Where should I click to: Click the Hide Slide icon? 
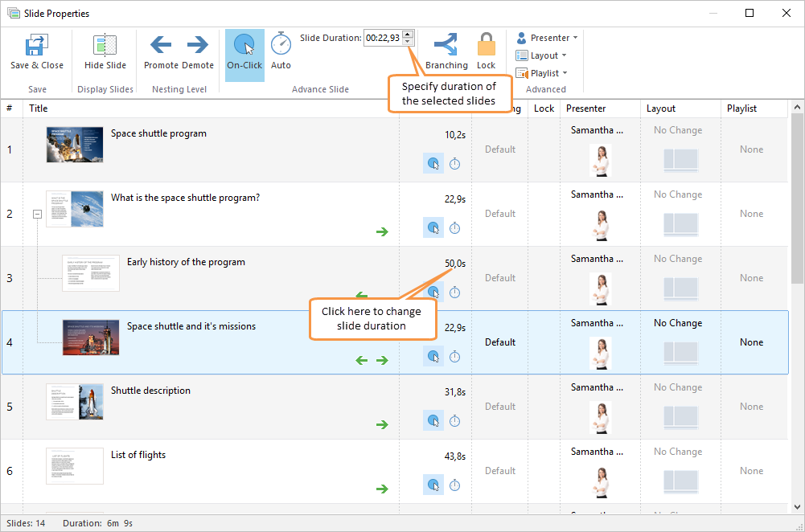pyautogui.click(x=105, y=45)
